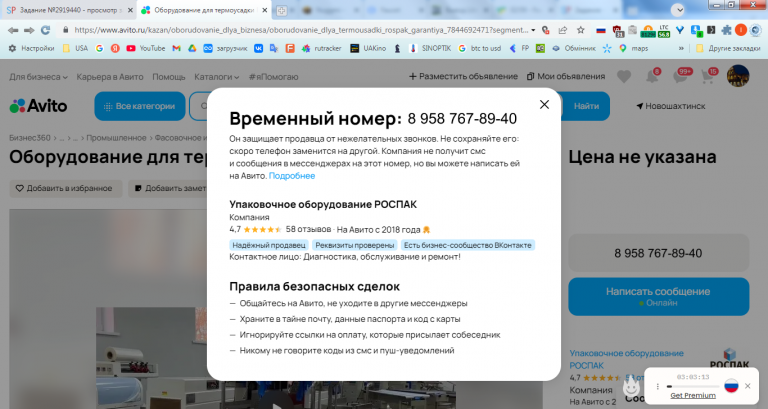The width and height of the screenshot is (768, 409).
Task: Click the 'Промышленное' breadcrumb
Action: pos(116,138)
